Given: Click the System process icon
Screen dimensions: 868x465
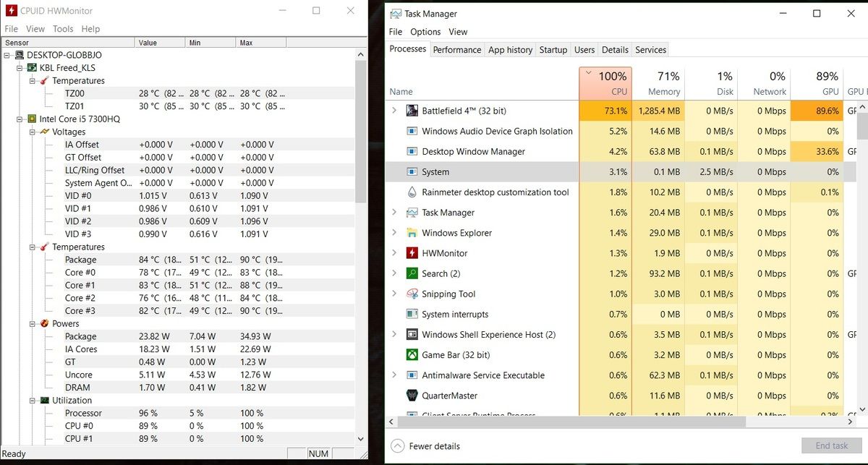Looking at the screenshot, I should coord(412,172).
